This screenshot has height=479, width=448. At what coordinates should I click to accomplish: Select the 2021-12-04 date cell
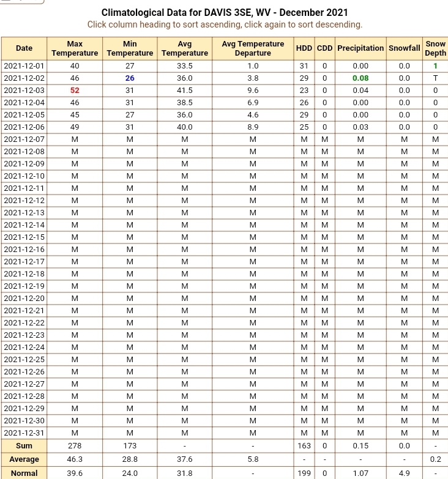[x=24, y=103]
